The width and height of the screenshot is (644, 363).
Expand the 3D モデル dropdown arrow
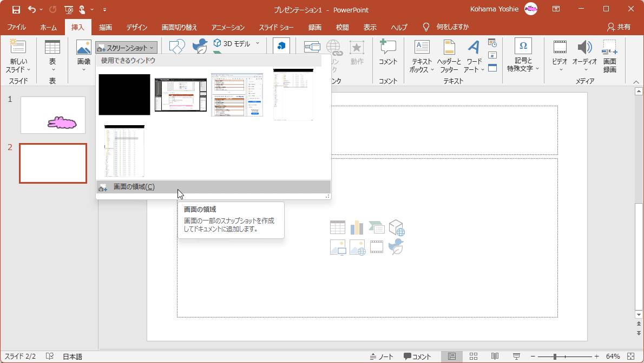pos(258,44)
